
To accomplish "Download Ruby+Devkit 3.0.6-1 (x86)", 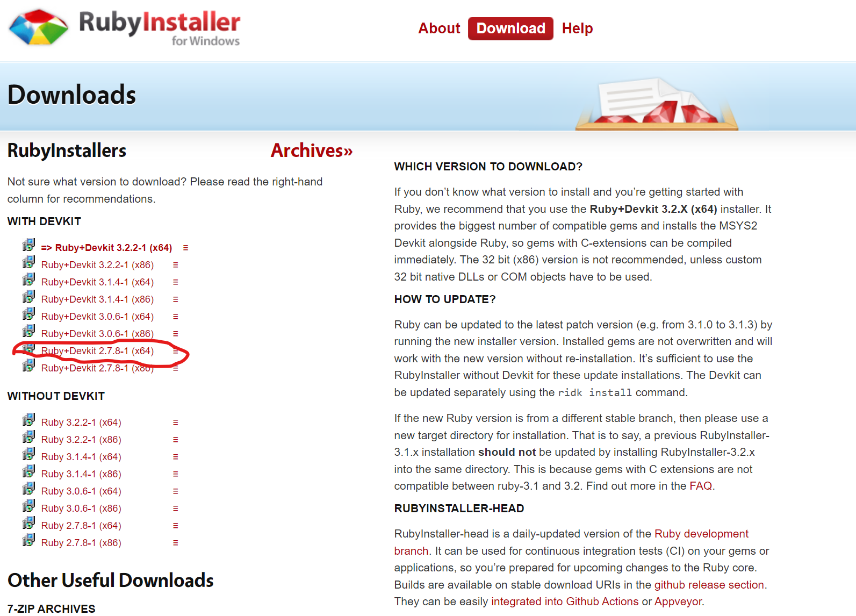I will pos(97,334).
